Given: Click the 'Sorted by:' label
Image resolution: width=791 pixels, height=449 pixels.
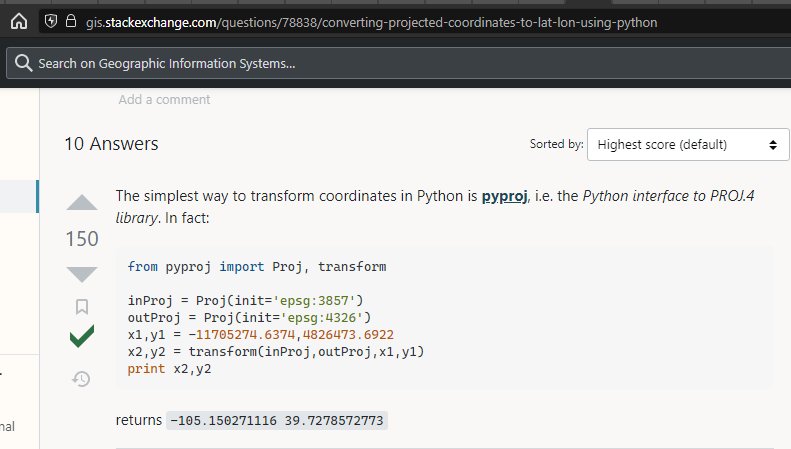Looking at the screenshot, I should pyautogui.click(x=556, y=144).
